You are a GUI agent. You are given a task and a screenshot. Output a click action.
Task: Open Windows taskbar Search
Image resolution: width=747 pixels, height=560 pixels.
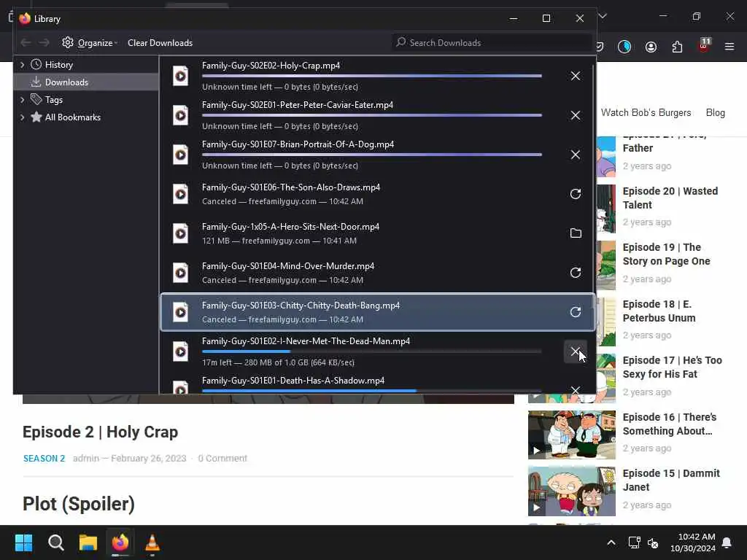[55, 542]
